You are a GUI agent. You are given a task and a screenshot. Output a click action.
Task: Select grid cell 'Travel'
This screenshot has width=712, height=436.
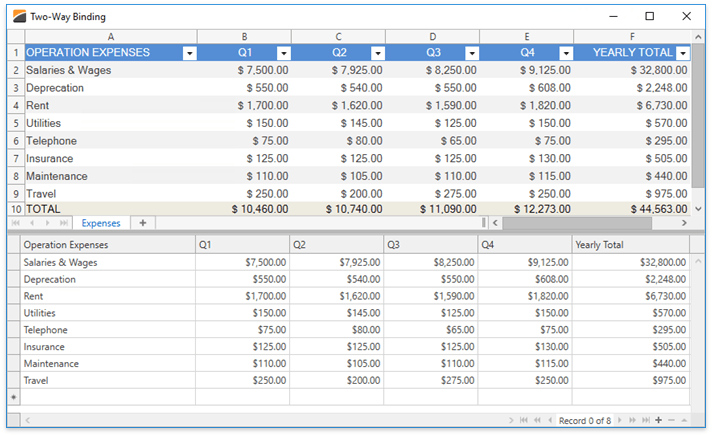coord(108,380)
